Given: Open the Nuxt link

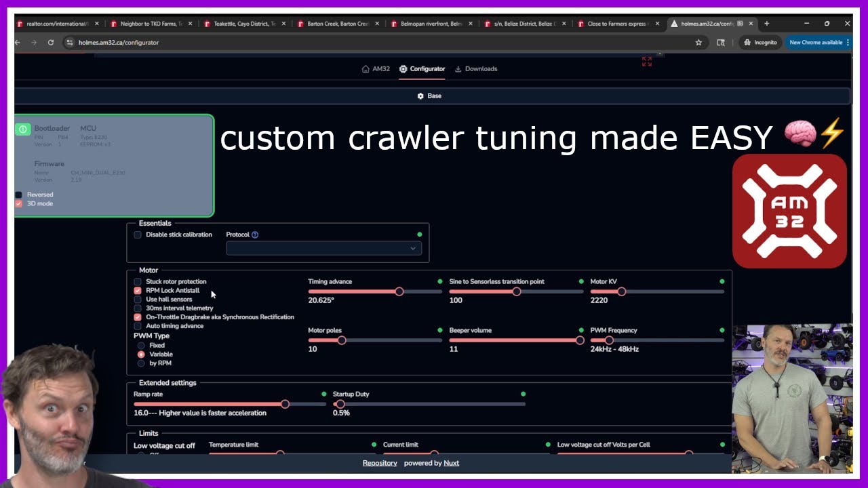Looking at the screenshot, I should (x=451, y=463).
